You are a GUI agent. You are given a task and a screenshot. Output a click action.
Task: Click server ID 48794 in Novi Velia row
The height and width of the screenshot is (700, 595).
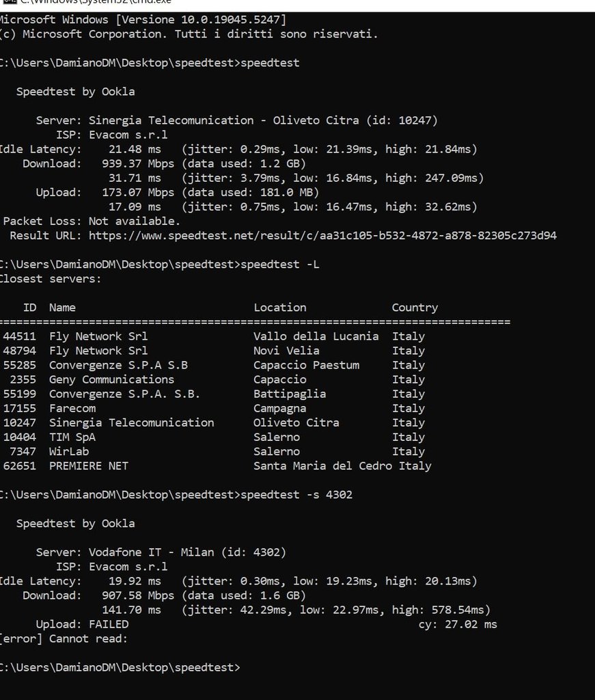(x=20, y=351)
